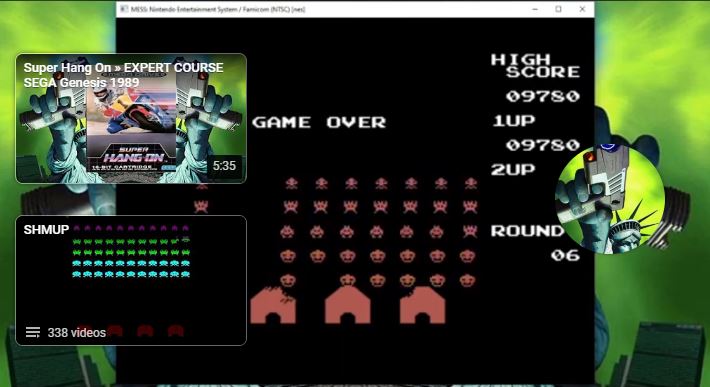This screenshot has height=387, width=710.
Task: Click the leftmost damaged shield bunker
Action: [273, 305]
